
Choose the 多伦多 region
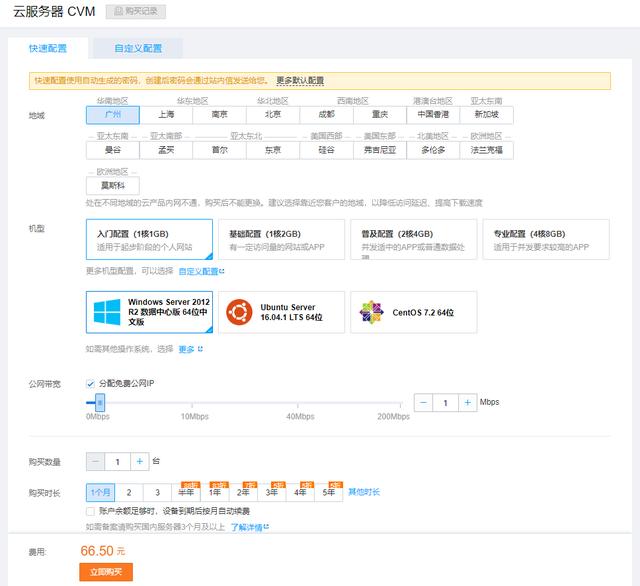433,150
